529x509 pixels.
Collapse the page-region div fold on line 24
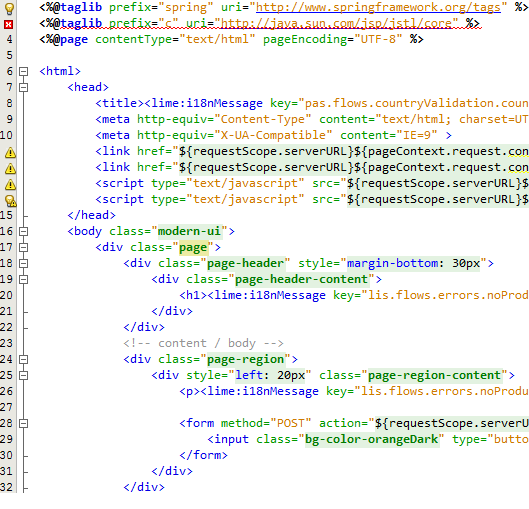point(23,359)
